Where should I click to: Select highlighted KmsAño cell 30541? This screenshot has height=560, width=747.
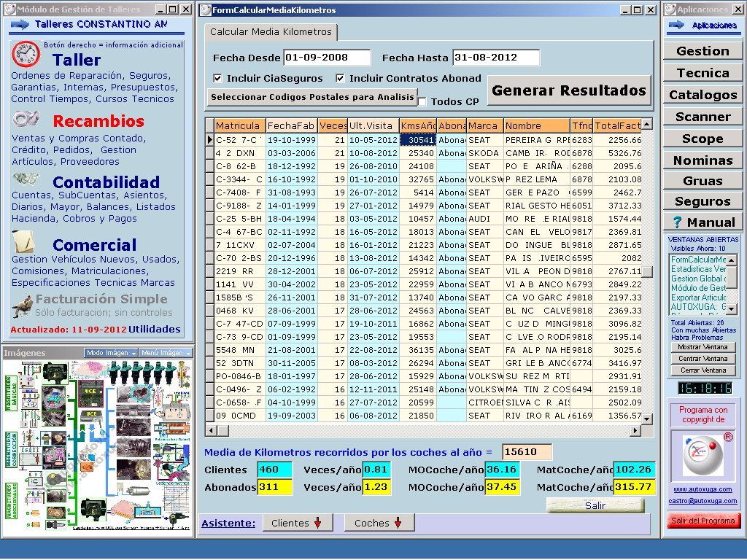pyautogui.click(x=417, y=140)
